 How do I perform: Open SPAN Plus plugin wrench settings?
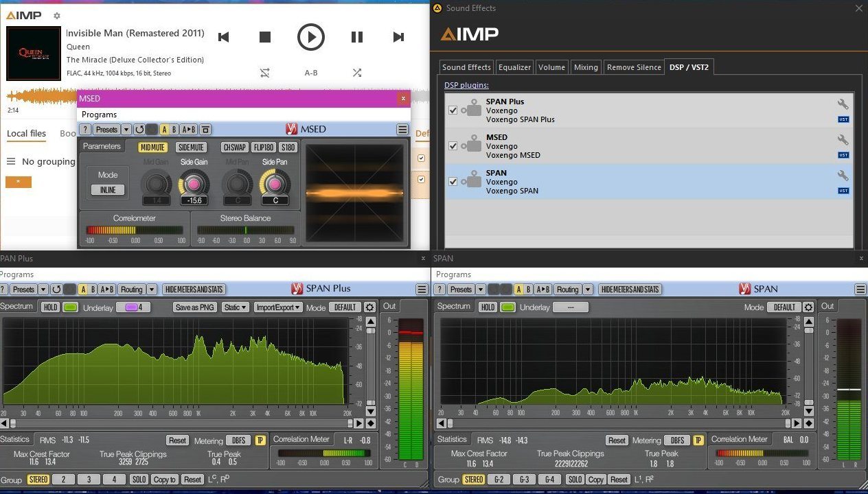(x=843, y=104)
